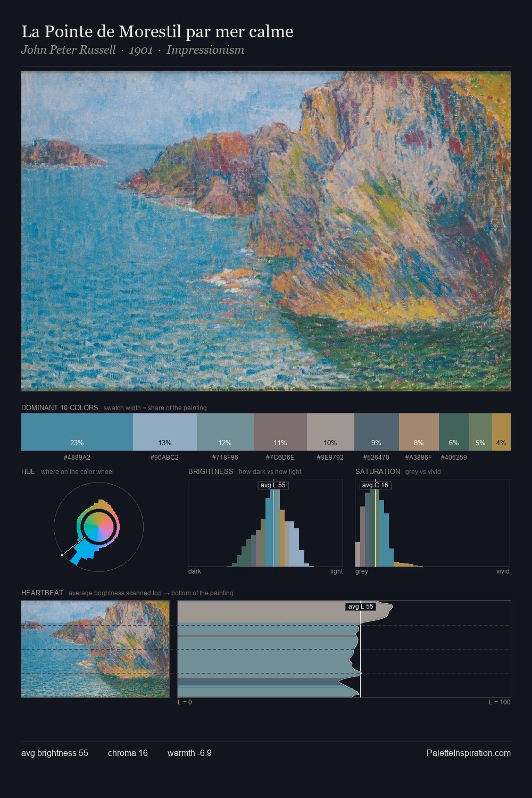Screen dimensions: 532x798
Task: Click the avg C 16 label
Action: pyautogui.click(x=375, y=485)
